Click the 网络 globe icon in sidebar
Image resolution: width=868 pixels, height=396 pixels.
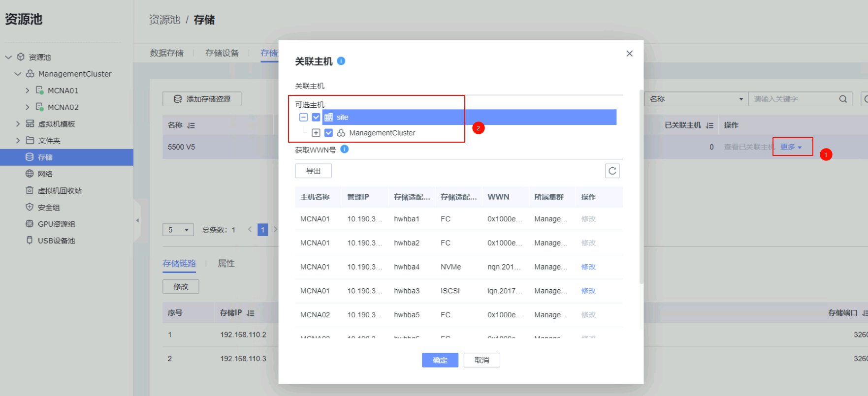(x=30, y=174)
